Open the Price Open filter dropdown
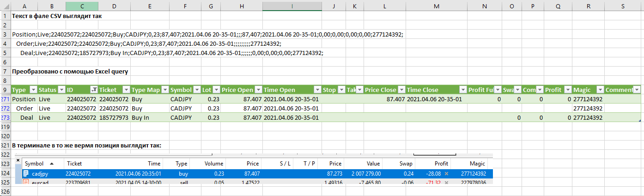 click(x=258, y=90)
